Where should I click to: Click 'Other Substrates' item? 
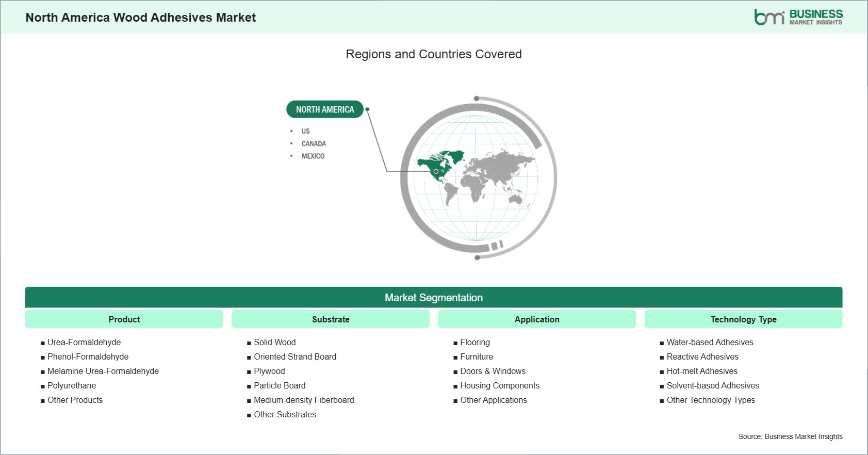click(285, 414)
